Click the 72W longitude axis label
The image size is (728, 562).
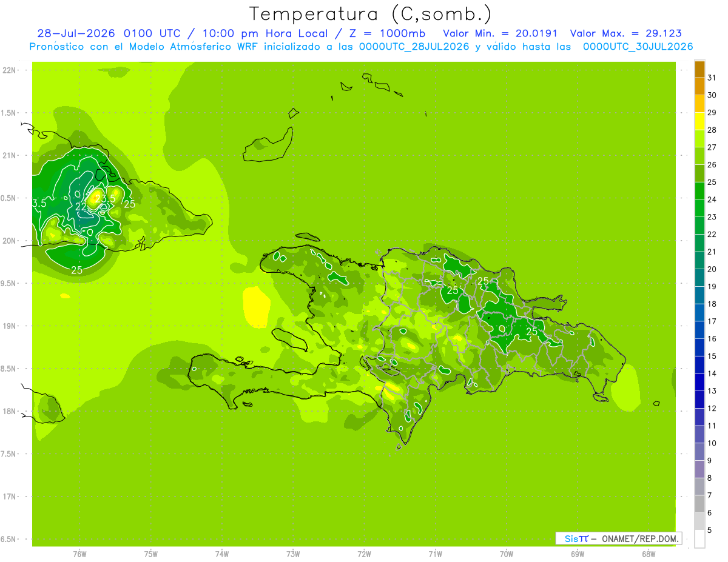364,554
